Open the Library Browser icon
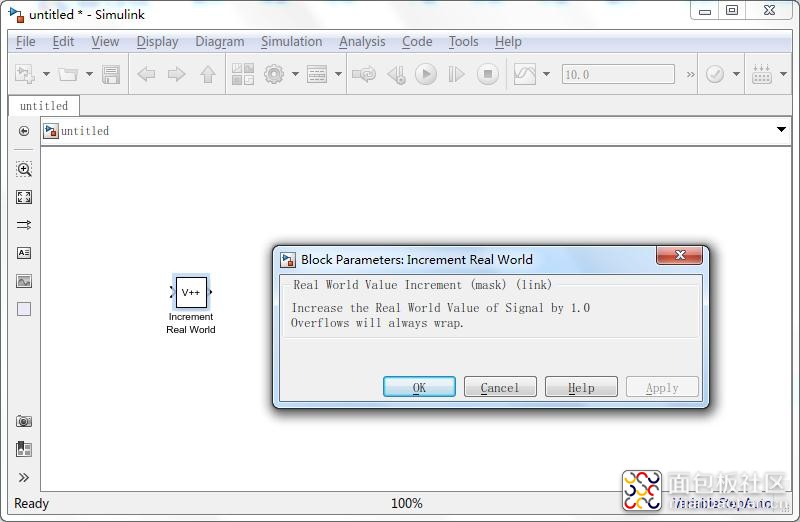 click(x=243, y=74)
